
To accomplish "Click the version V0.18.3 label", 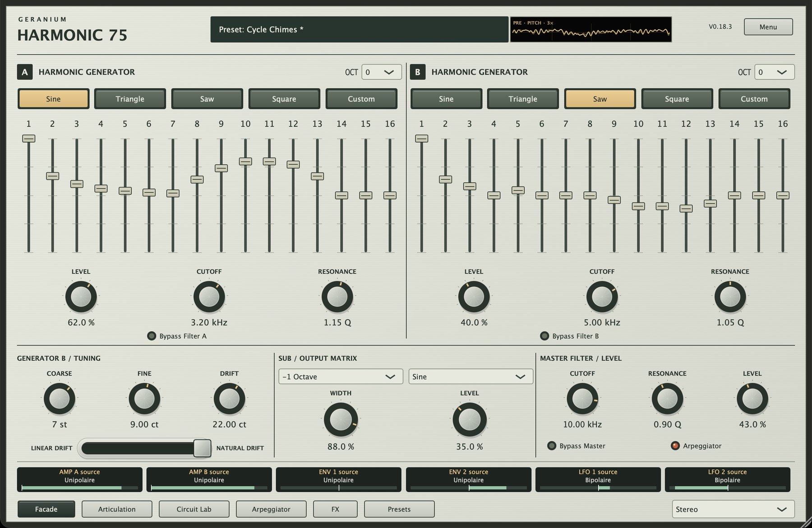I will coord(720,27).
